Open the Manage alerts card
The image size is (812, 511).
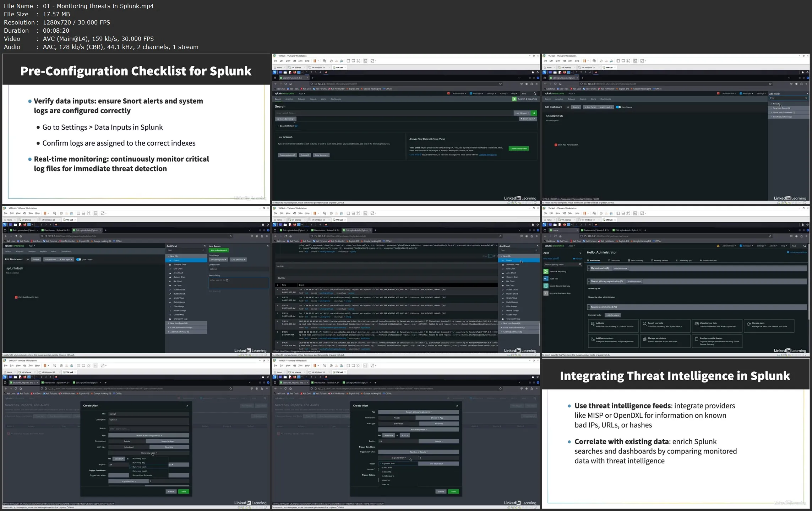click(x=769, y=325)
